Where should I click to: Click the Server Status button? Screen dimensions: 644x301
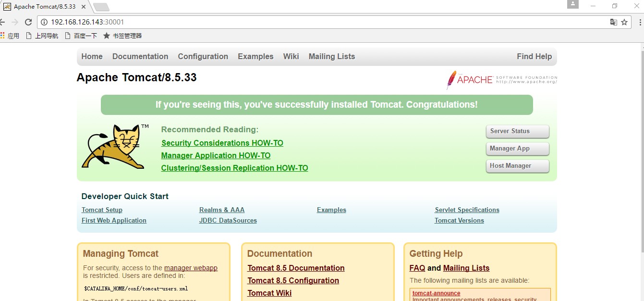coord(518,131)
